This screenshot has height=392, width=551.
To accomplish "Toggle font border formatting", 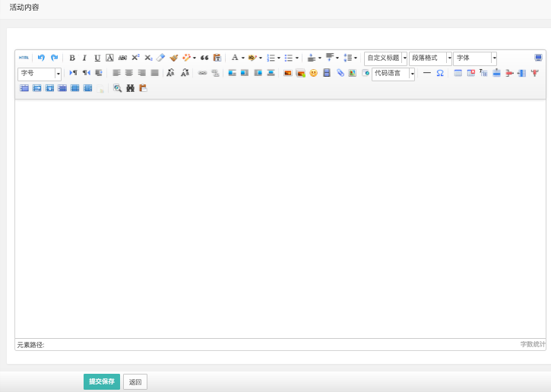I will click(x=109, y=58).
